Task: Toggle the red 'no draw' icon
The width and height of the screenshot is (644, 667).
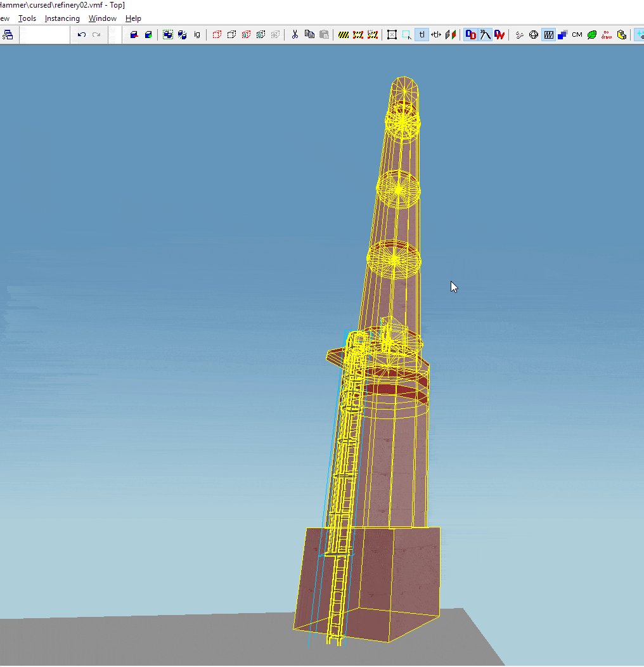Action: pyautogui.click(x=607, y=34)
